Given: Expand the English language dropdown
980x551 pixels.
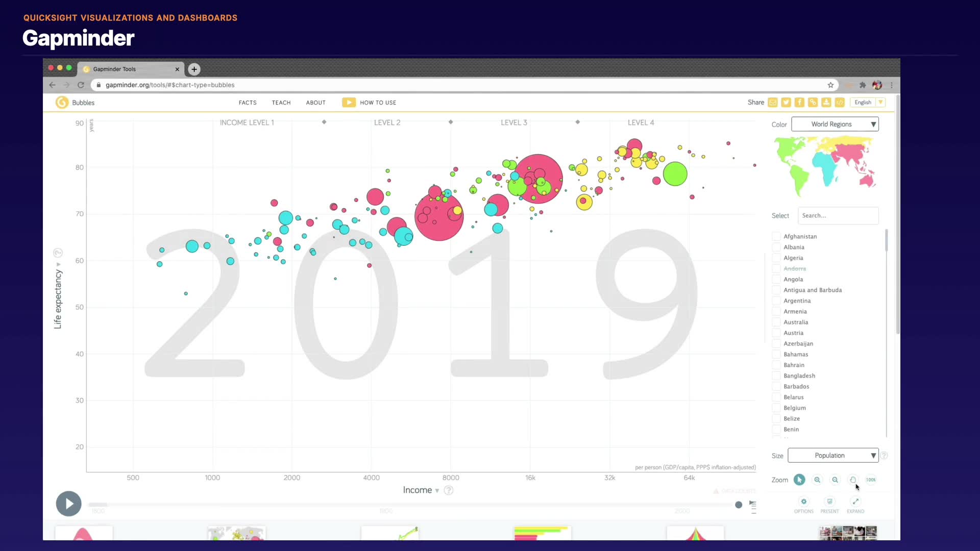Looking at the screenshot, I should 868,103.
